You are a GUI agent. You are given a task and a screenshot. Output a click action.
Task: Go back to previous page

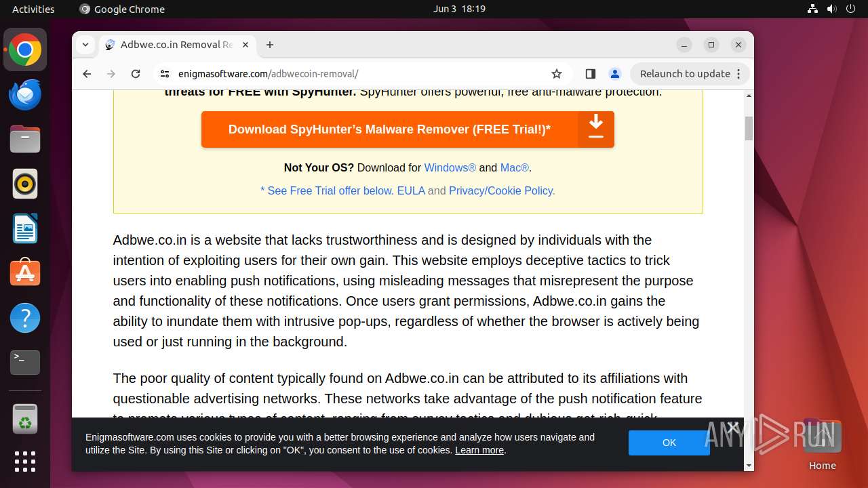(x=87, y=74)
